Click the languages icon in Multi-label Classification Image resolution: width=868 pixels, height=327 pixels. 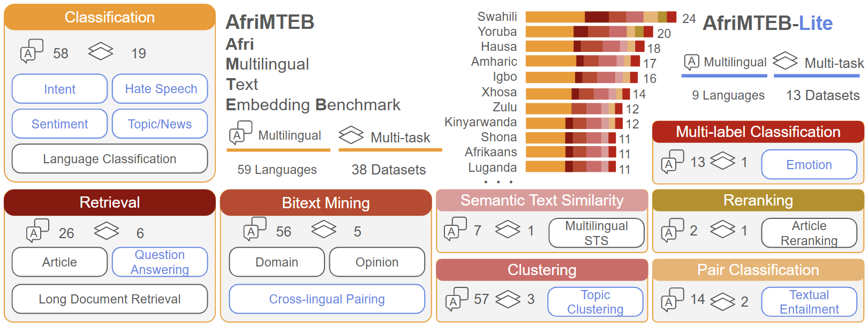pos(672,162)
